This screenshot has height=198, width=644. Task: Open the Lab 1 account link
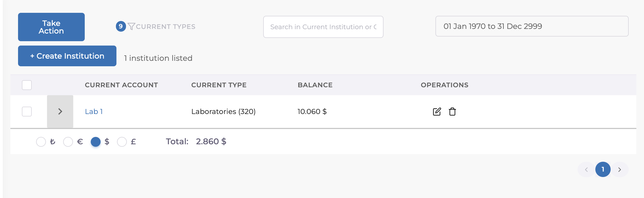tap(94, 112)
